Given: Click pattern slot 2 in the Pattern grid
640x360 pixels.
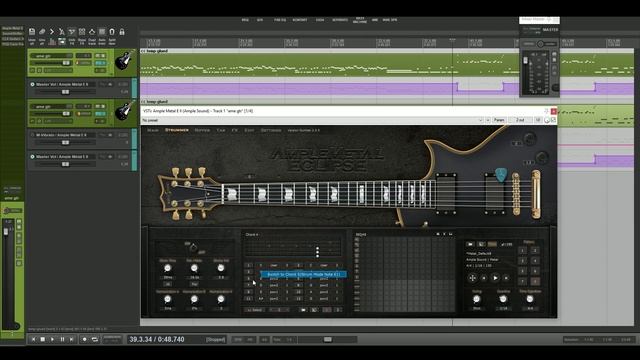Looking at the screenshot, I should point(536,251).
